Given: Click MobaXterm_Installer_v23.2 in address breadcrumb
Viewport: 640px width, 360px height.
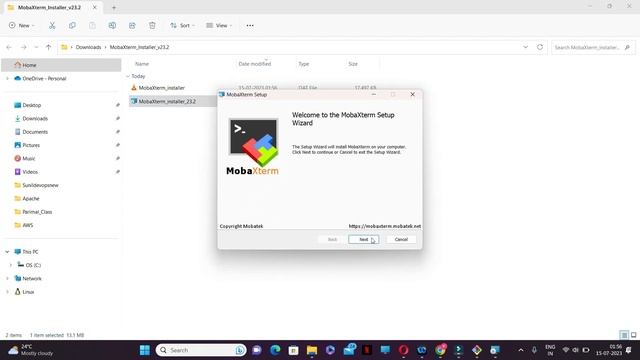Looking at the screenshot, I should (x=139, y=47).
